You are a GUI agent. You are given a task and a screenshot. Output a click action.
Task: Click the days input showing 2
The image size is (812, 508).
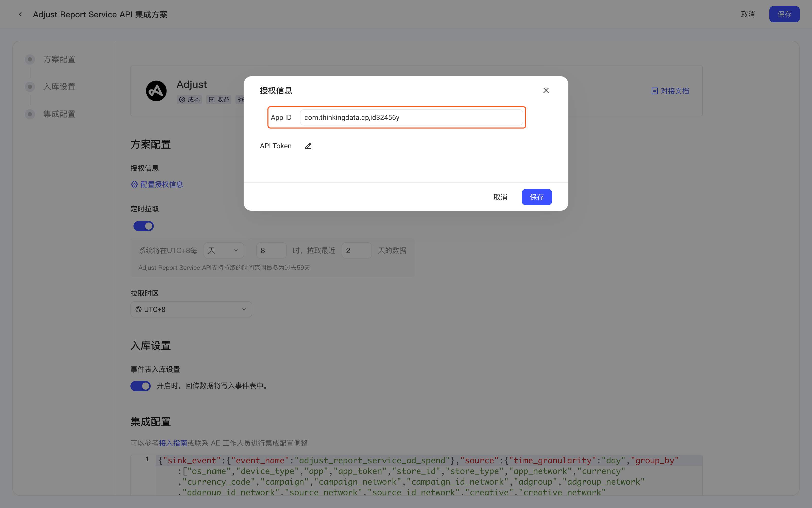(356, 250)
